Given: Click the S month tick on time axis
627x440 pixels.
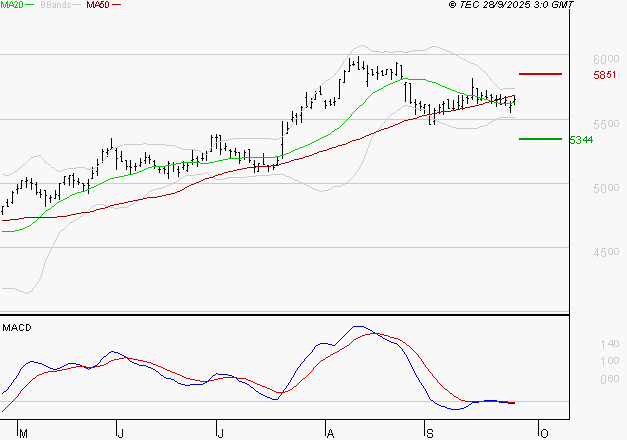Looking at the screenshot, I should tap(430, 434).
